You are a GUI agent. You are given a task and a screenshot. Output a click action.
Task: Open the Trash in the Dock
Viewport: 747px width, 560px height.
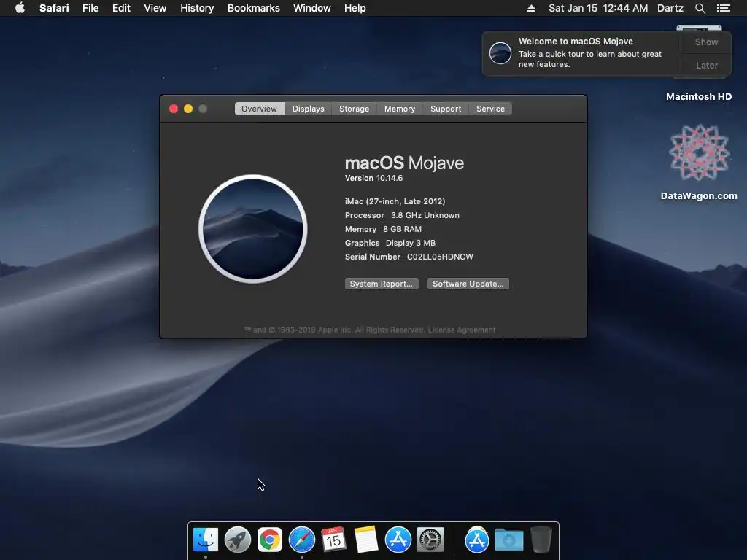point(541,540)
